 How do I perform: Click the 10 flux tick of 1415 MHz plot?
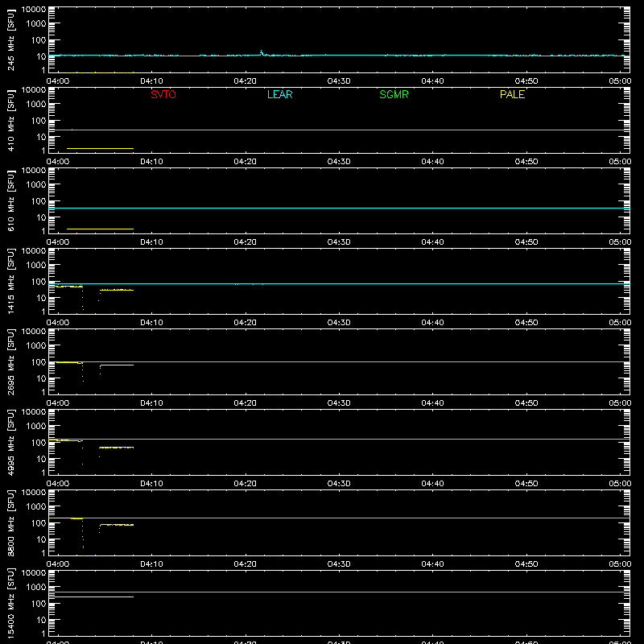[x=41, y=298]
